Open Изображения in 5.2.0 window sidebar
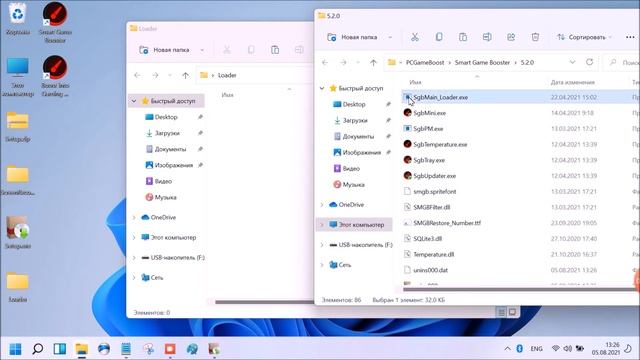640x360 pixels. (362, 152)
